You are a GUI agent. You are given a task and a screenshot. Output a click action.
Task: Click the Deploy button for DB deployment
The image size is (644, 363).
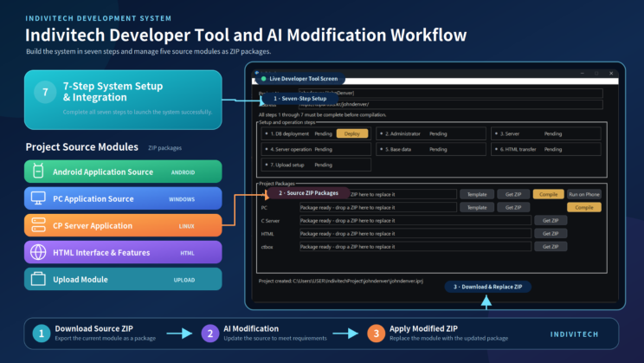click(x=352, y=133)
